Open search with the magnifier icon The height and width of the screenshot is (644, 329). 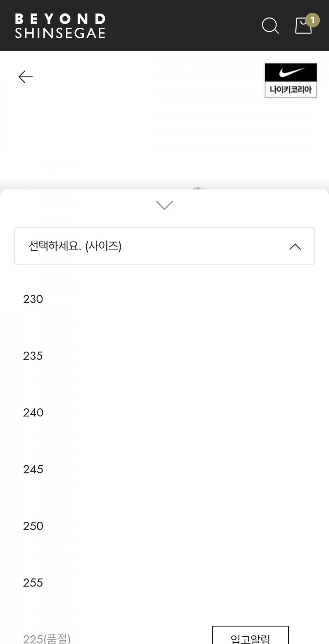click(270, 26)
